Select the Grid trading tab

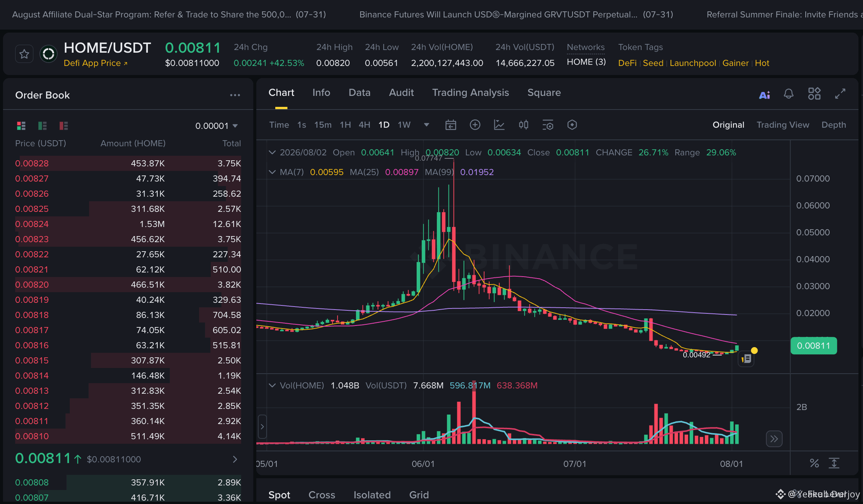point(419,495)
